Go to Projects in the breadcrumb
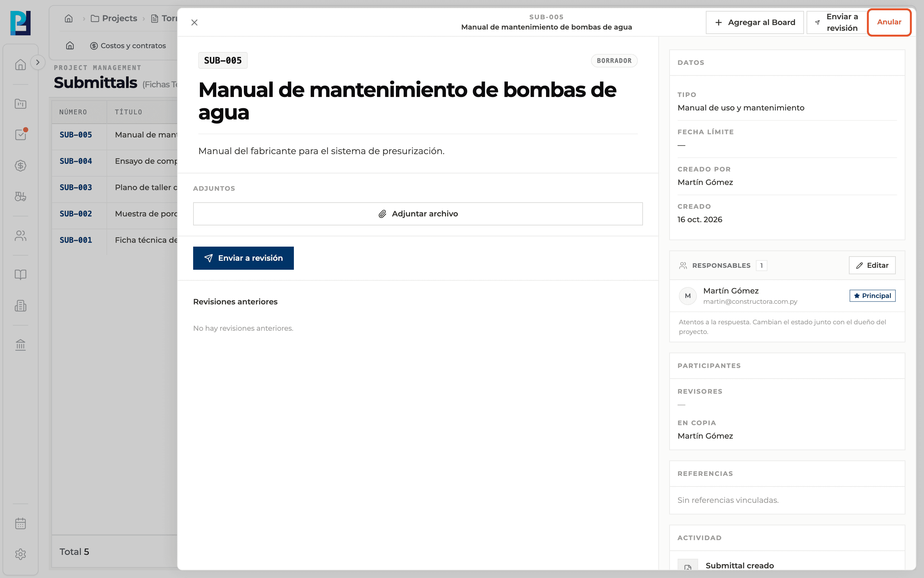The height and width of the screenshot is (578, 924). (114, 18)
